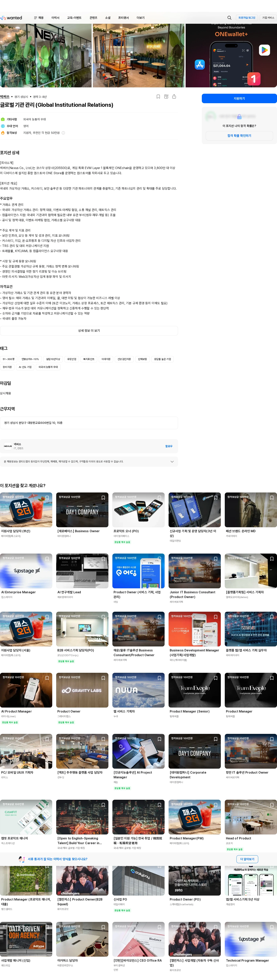
Task: Open the NEXUS glass office entrance photo
Action: (x=46, y=56)
